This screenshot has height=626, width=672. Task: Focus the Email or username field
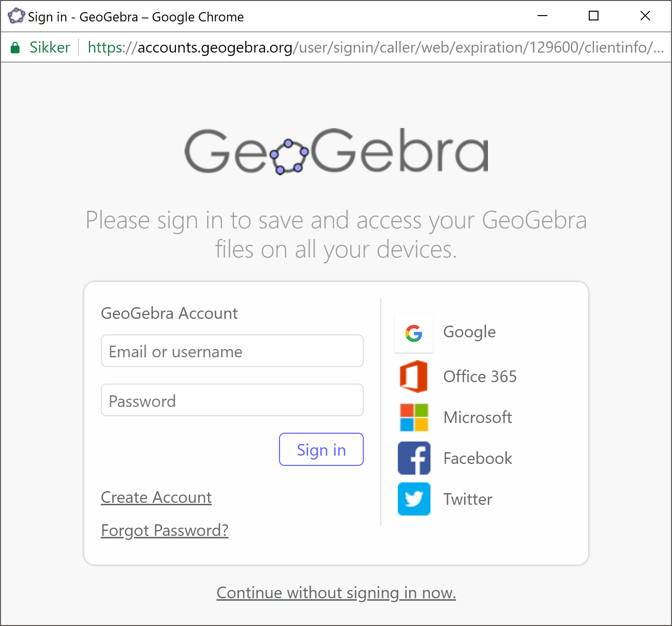pyautogui.click(x=232, y=351)
